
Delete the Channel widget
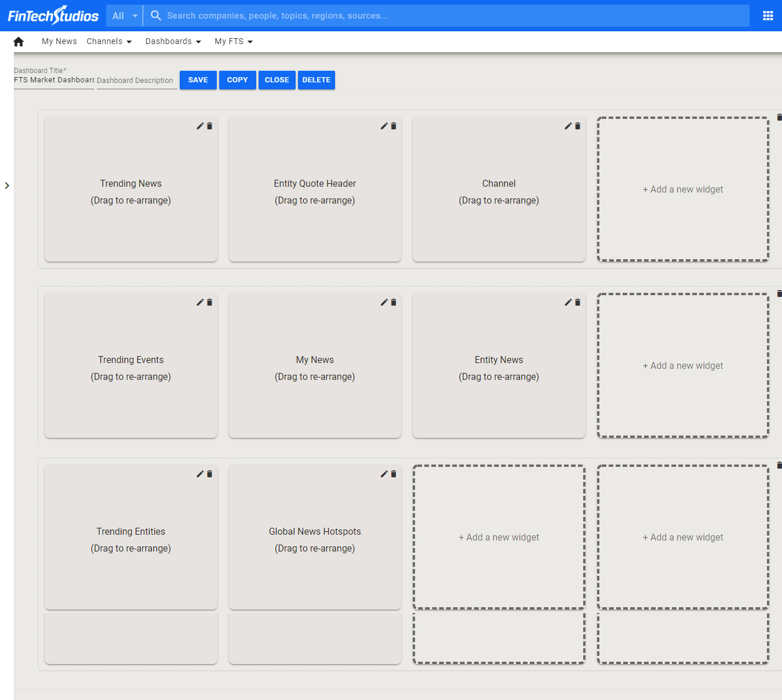(x=578, y=126)
